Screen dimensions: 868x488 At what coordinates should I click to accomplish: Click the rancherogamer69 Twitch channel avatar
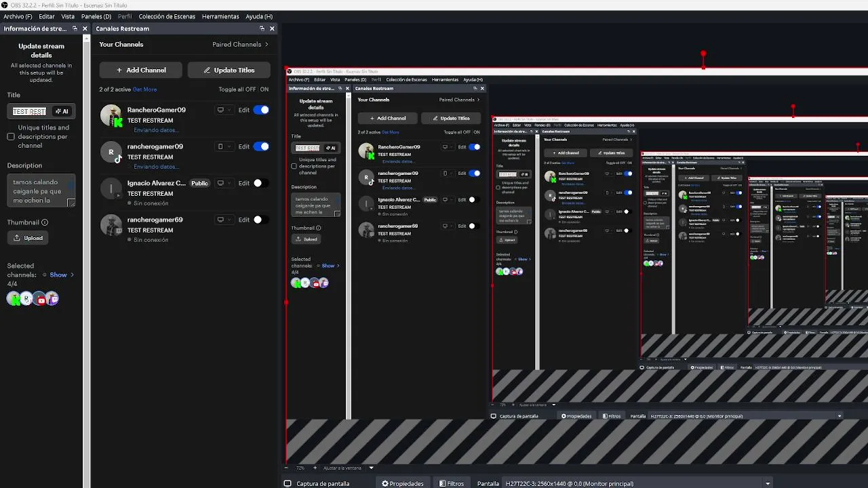click(x=111, y=225)
